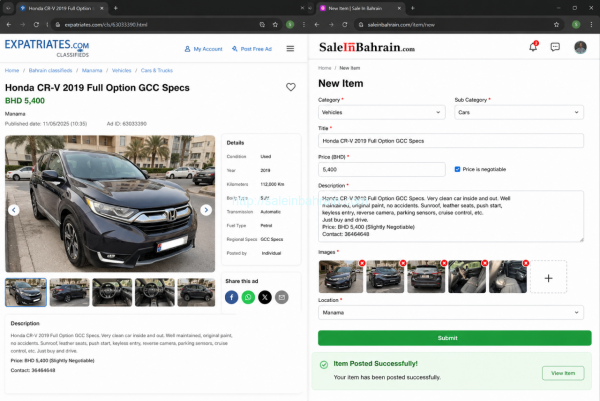Image resolution: width=600 pixels, height=401 pixels.
Task: Select fifth rear-view car gallery thumbnail
Action: (196, 292)
